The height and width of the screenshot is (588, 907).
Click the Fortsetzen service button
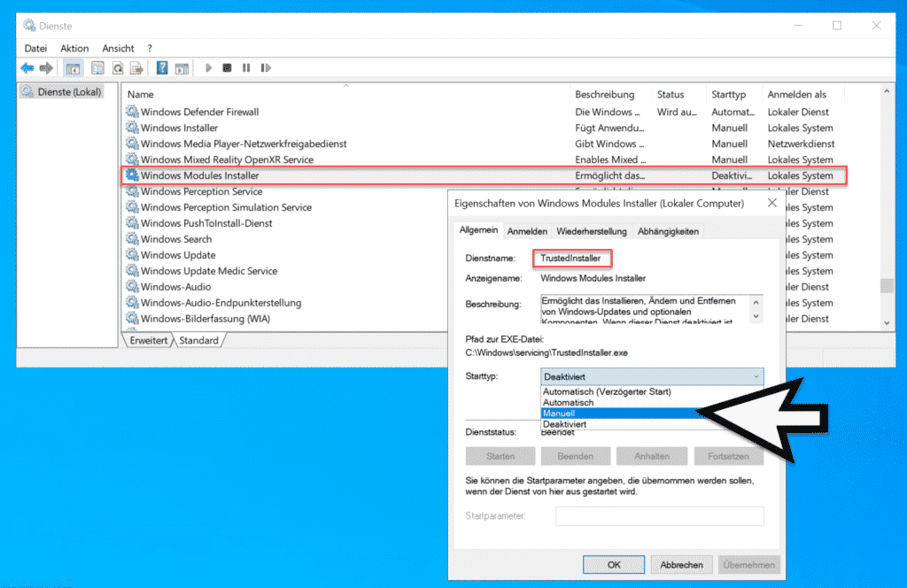coord(728,456)
